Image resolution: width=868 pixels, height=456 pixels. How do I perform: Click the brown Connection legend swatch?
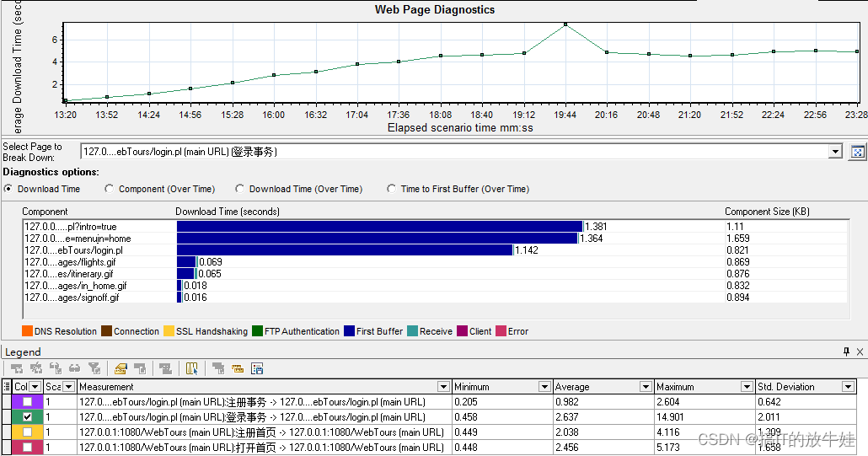107,331
